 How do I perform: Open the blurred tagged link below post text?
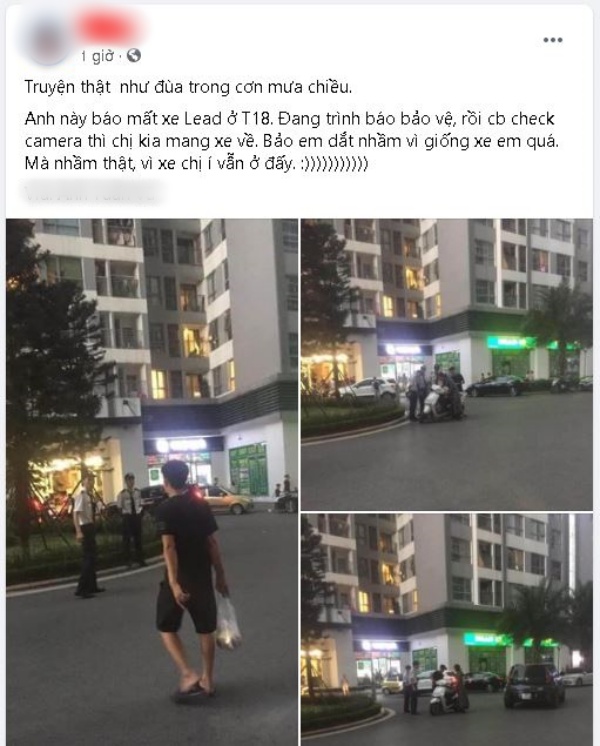click(93, 193)
